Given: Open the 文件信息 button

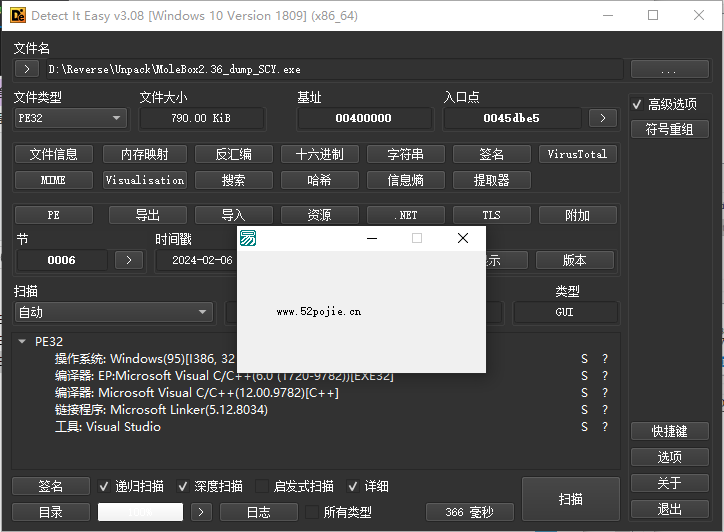Looking at the screenshot, I should 54,154.
